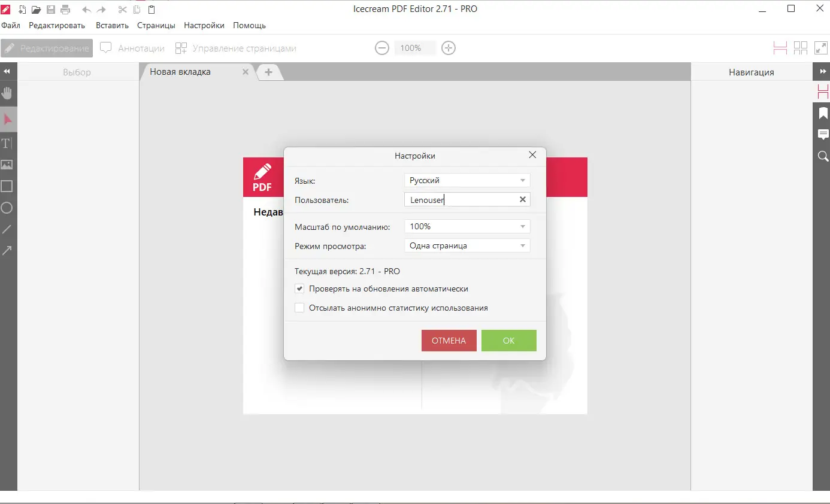This screenshot has width=830, height=504.
Task: Select the Line drawing tool
Action: click(x=7, y=229)
